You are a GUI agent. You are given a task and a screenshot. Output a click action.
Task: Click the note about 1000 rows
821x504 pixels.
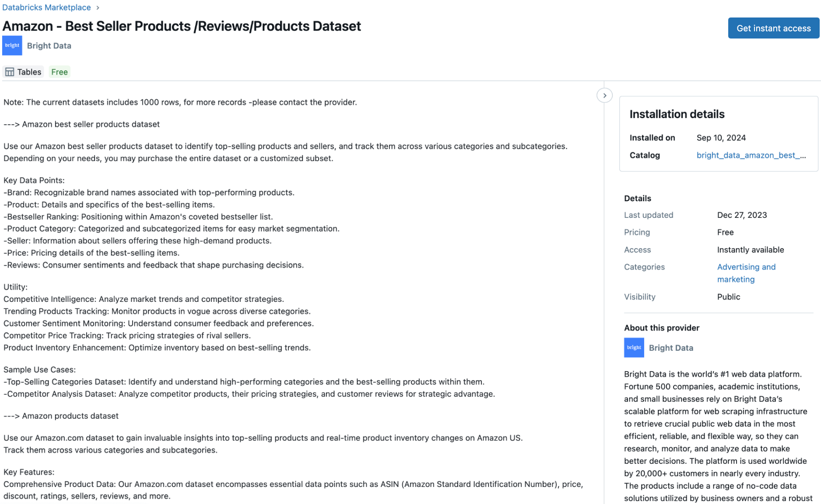(180, 102)
